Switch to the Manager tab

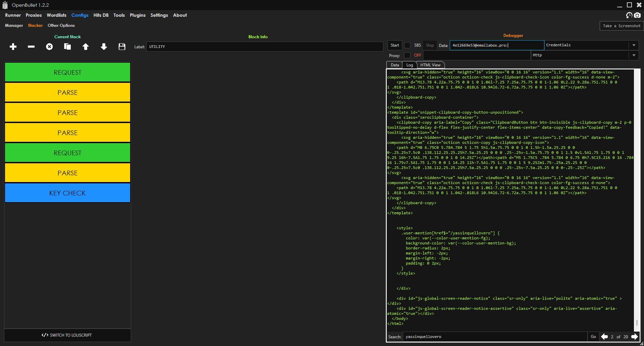point(14,25)
